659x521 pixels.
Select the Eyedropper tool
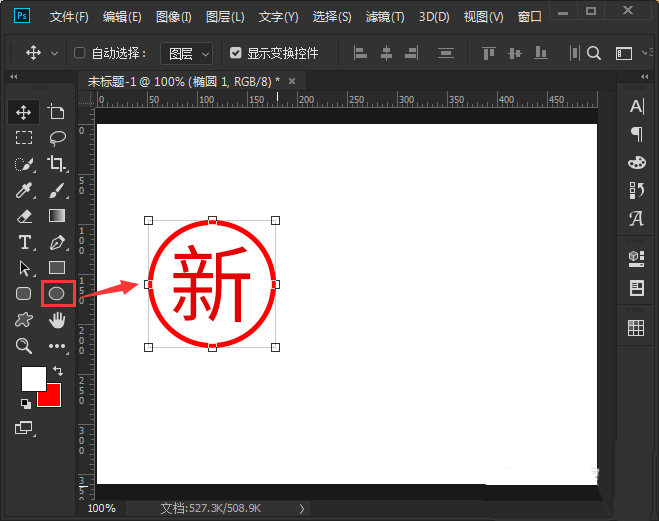tap(24, 190)
